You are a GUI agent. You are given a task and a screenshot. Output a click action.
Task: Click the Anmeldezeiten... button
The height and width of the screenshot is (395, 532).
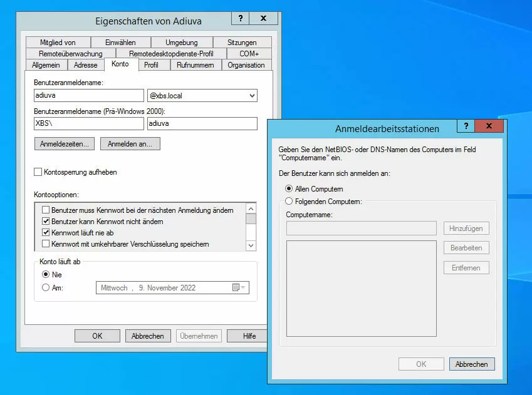pyautogui.click(x=64, y=144)
